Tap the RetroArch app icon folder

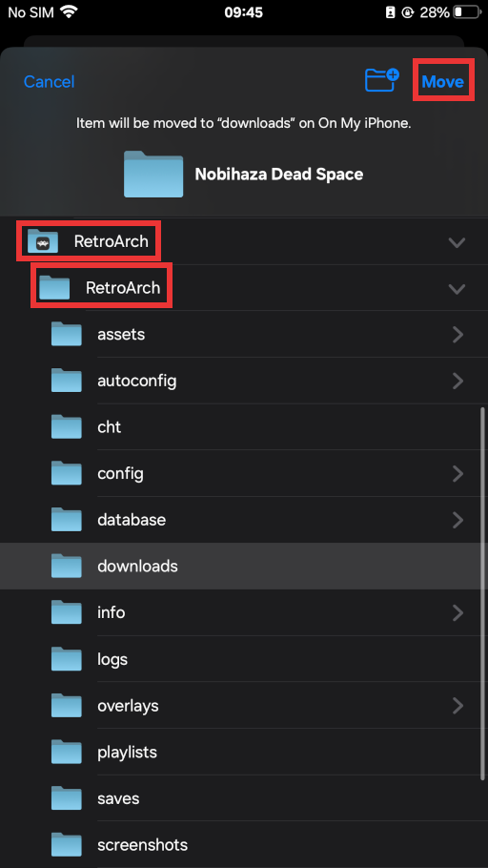point(43,241)
